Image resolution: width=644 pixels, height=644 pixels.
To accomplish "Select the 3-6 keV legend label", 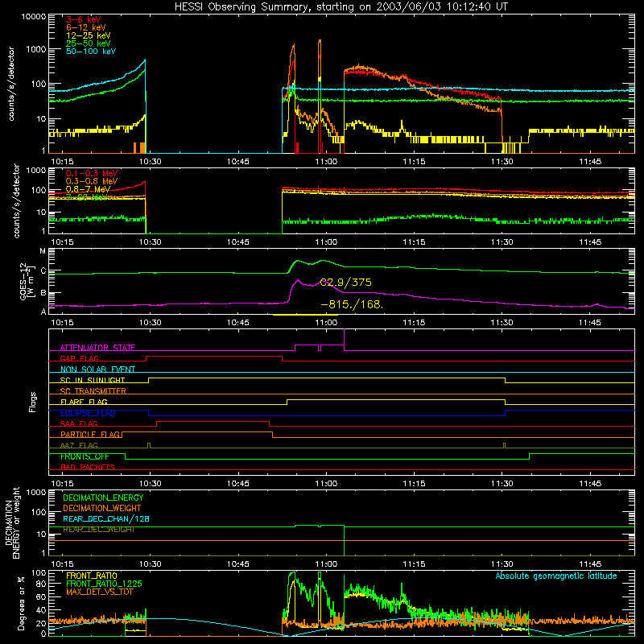I will [x=84, y=19].
